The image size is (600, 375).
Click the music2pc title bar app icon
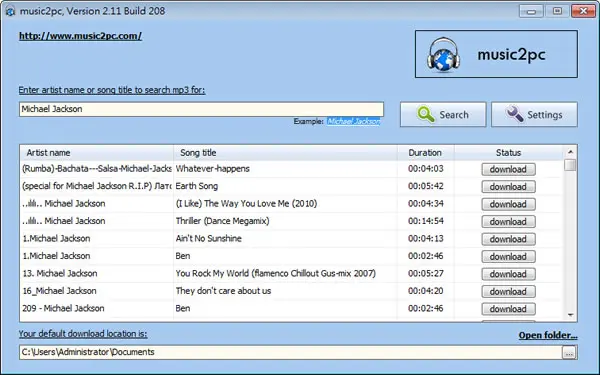click(10, 11)
